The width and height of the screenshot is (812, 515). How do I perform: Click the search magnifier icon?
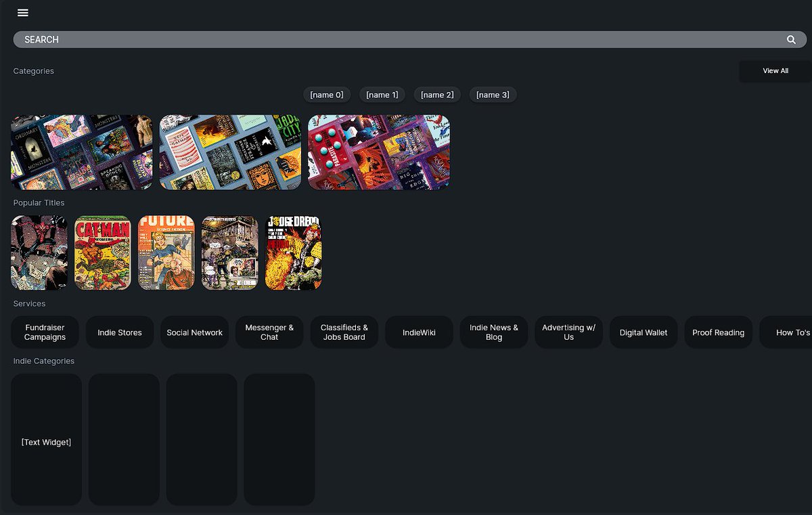click(790, 39)
